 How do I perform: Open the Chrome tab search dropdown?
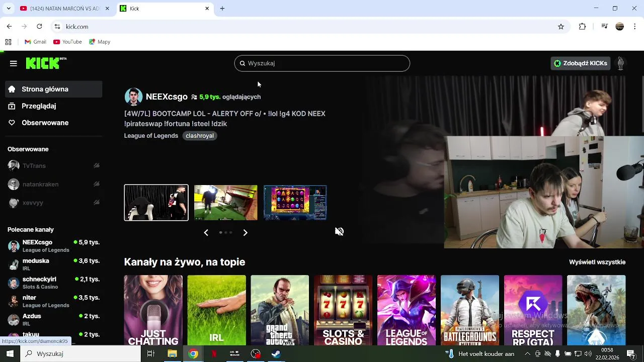tap(8, 9)
